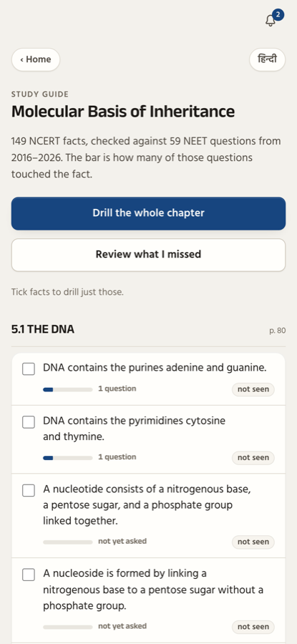Click 'not seen' tag on pyrimidines fact
This screenshot has width=297, height=644.
click(253, 457)
